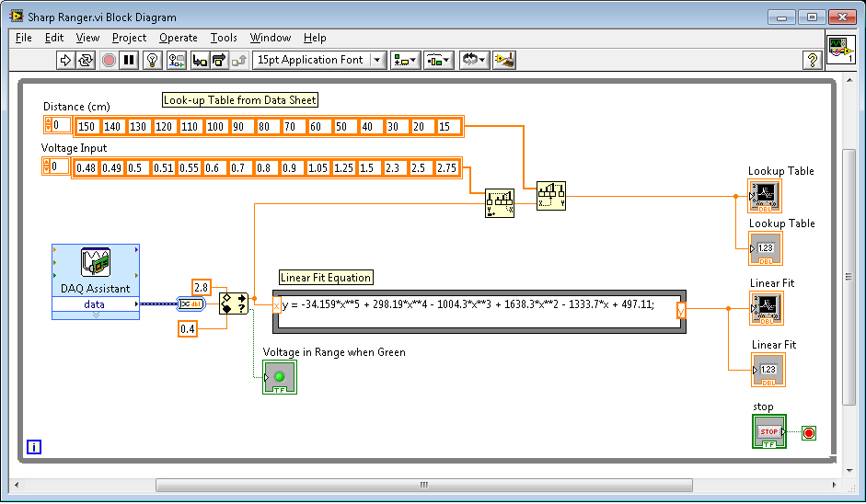The width and height of the screenshot is (866, 504).
Task: Toggle Highlight Execution light bulb
Action: (x=153, y=60)
